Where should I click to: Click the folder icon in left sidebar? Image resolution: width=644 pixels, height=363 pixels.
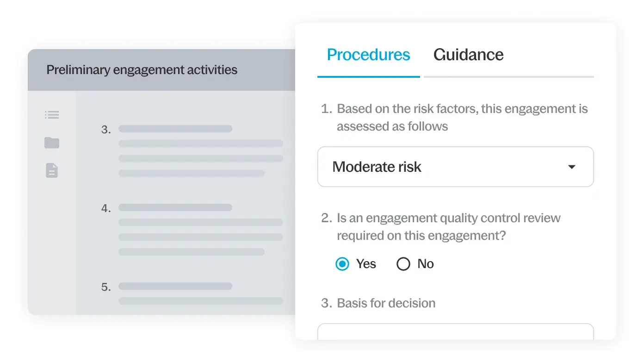pyautogui.click(x=52, y=143)
